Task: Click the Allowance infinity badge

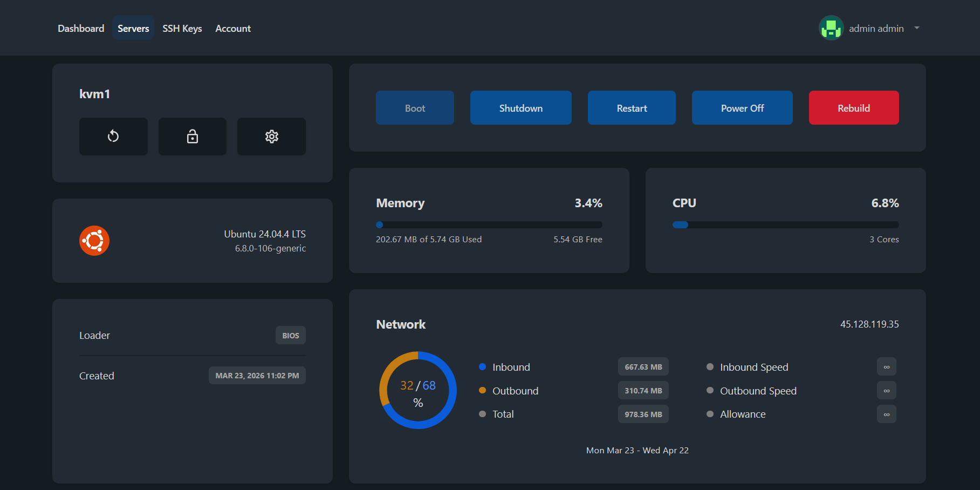Action: pos(886,414)
